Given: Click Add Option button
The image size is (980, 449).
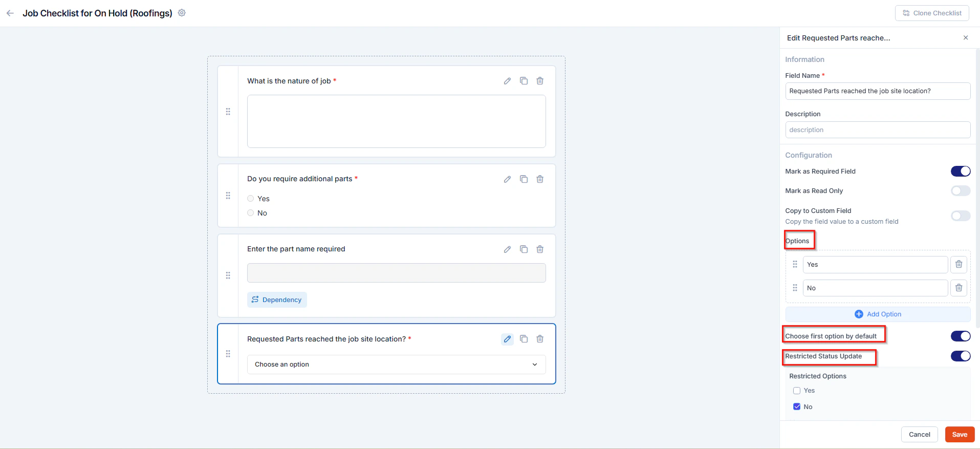Looking at the screenshot, I should 878,314.
